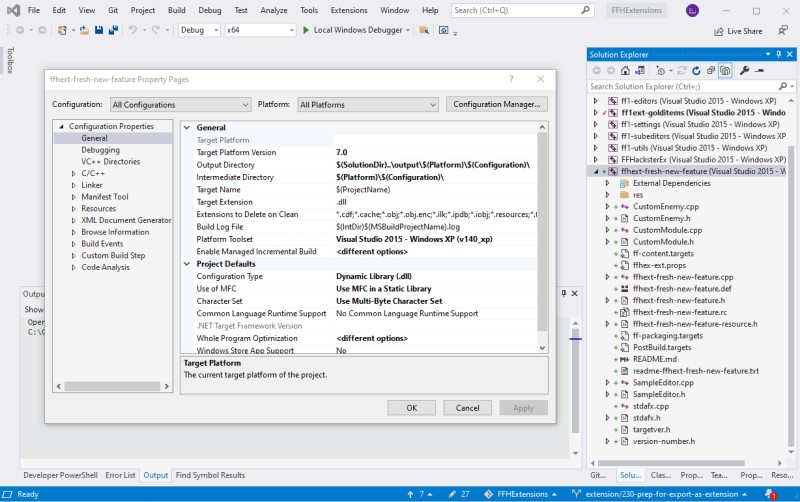Open the Platform dropdown
This screenshot has height=502, width=800.
coord(368,105)
